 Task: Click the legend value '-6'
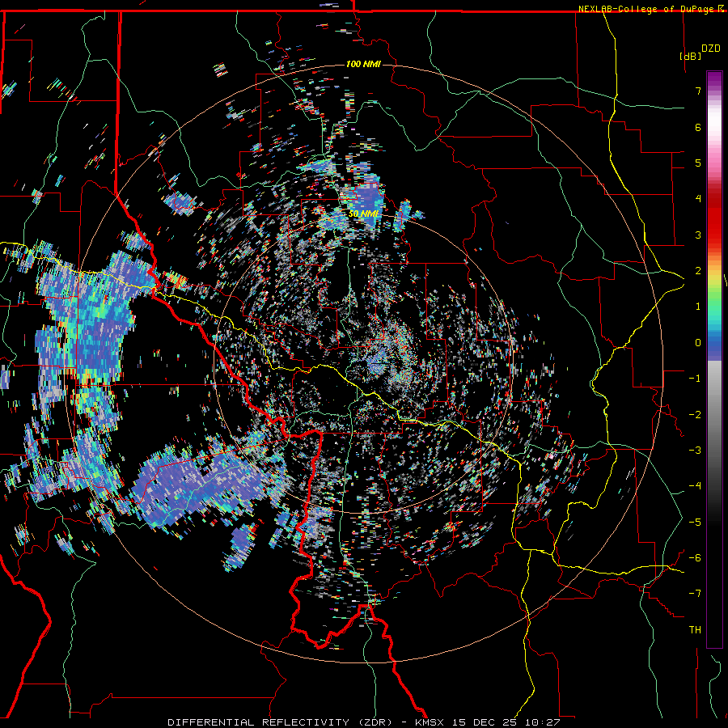pyautogui.click(x=695, y=558)
